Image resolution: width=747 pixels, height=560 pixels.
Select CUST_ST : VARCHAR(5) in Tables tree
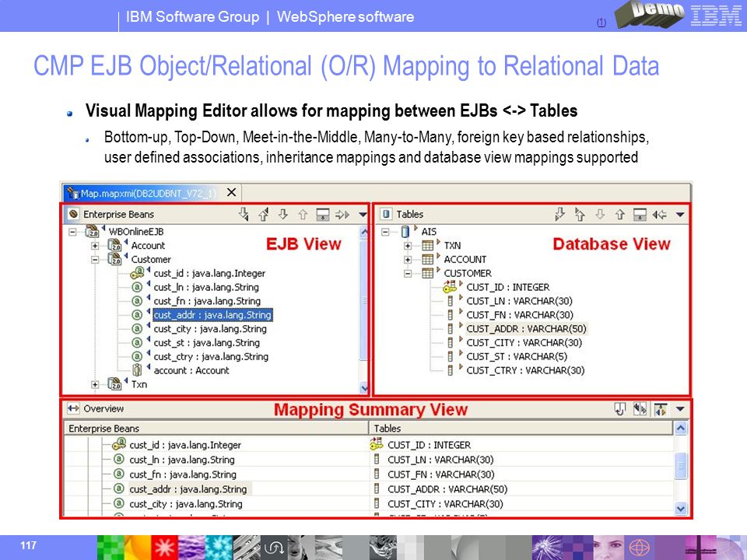(517, 356)
